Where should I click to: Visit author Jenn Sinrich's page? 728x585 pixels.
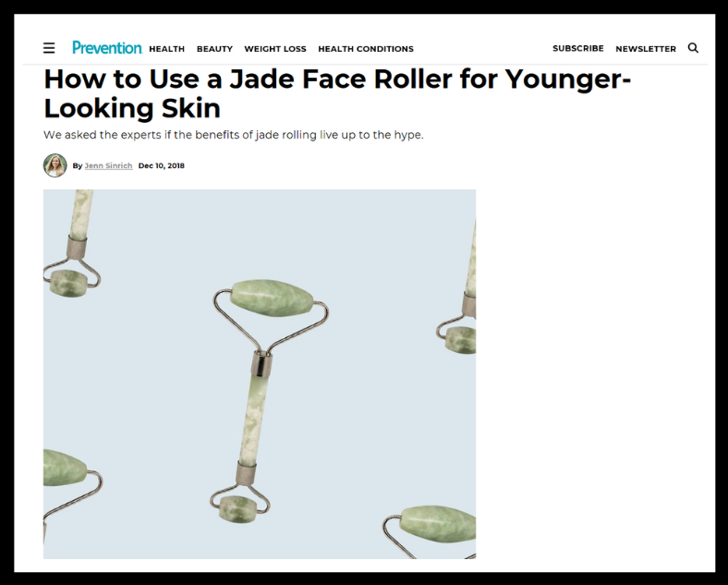[x=109, y=165]
